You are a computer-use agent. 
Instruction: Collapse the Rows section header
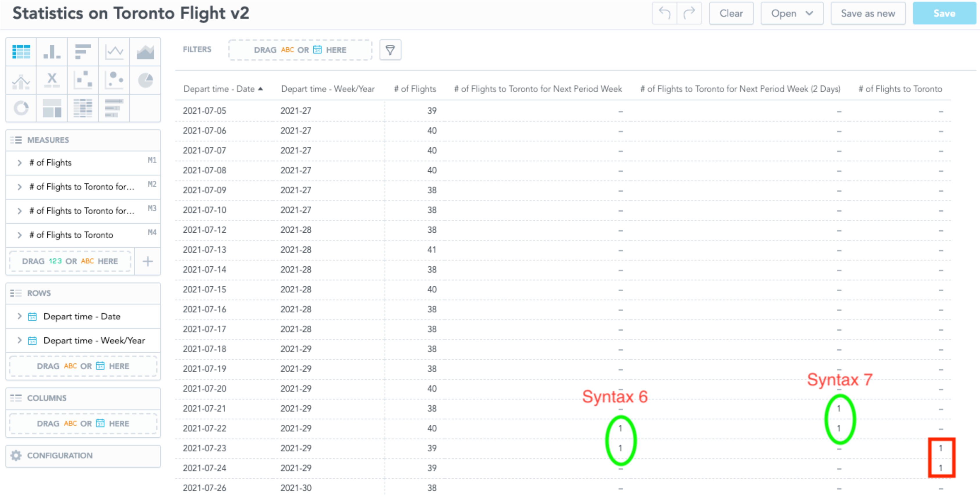pos(83,293)
